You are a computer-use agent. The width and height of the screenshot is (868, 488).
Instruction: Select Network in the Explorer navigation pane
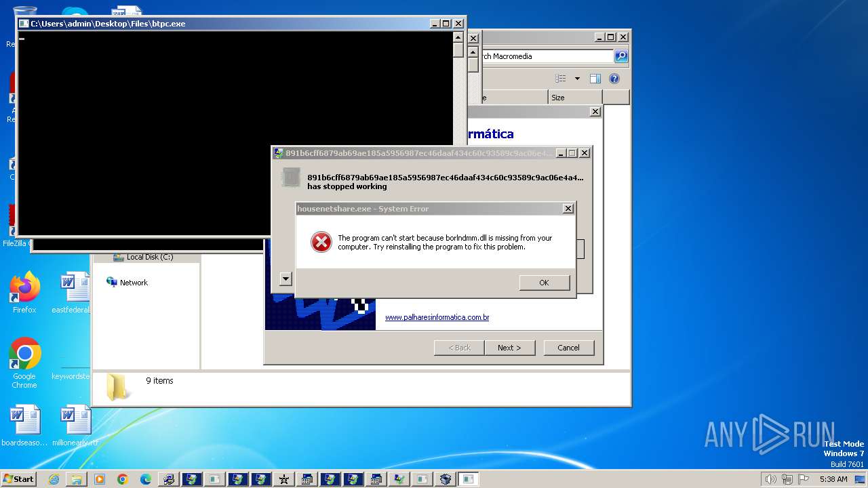coord(127,283)
